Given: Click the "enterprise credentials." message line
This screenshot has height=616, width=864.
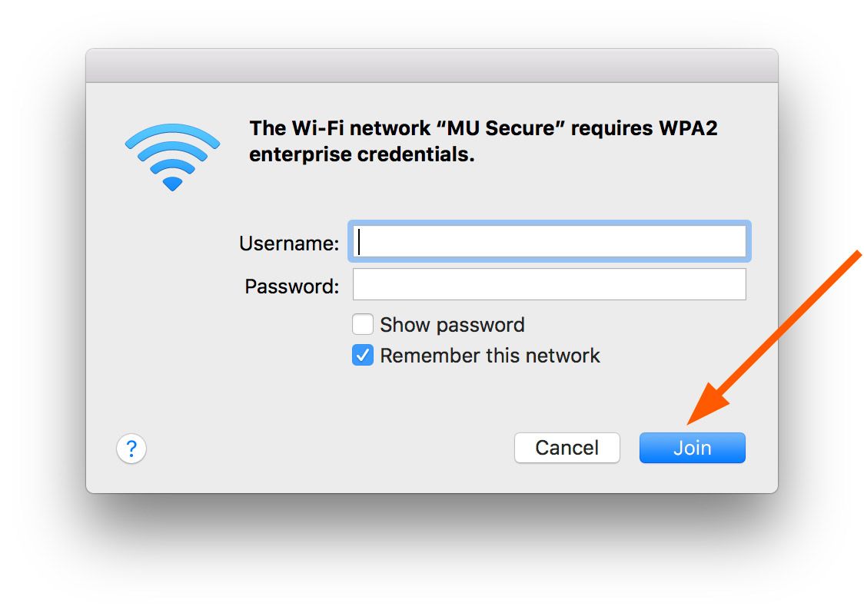Looking at the screenshot, I should click(362, 154).
